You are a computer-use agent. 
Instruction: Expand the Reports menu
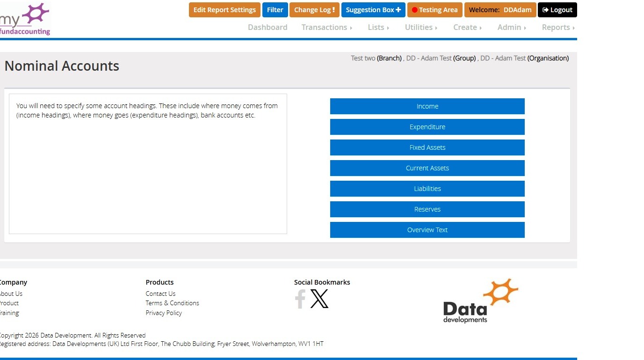[x=558, y=27]
